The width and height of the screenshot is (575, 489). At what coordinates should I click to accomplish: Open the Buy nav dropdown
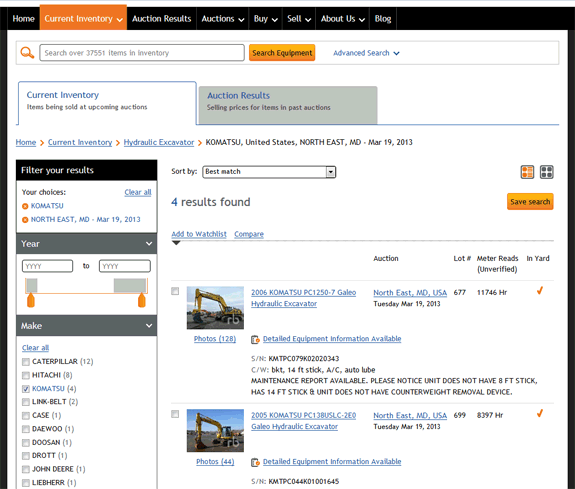(265, 19)
